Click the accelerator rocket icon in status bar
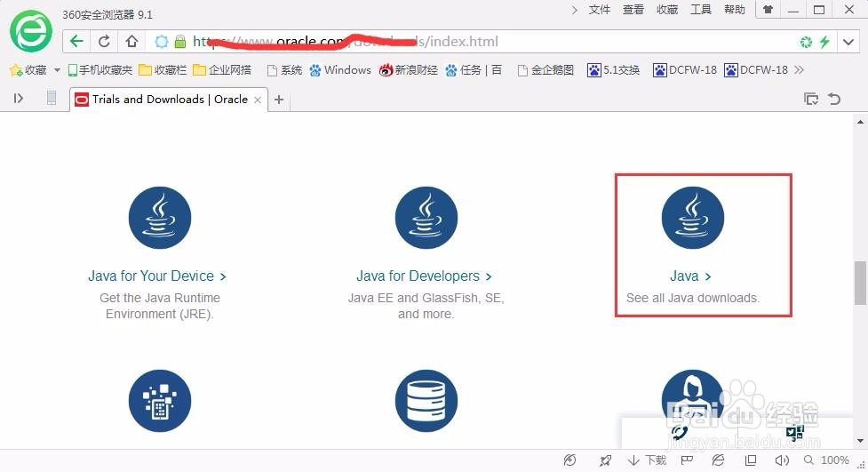The image size is (868, 472). point(605,460)
